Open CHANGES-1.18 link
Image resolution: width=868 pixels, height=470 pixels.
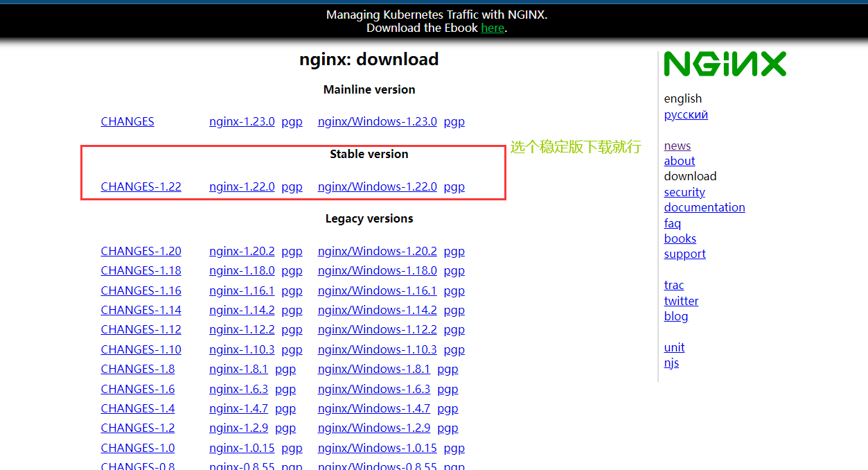[x=141, y=270]
